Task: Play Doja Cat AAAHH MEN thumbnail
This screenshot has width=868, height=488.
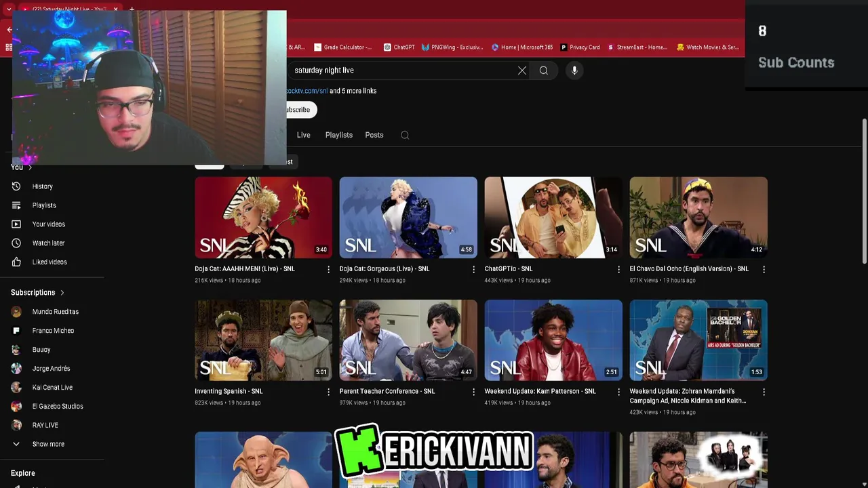Action: coord(264,218)
